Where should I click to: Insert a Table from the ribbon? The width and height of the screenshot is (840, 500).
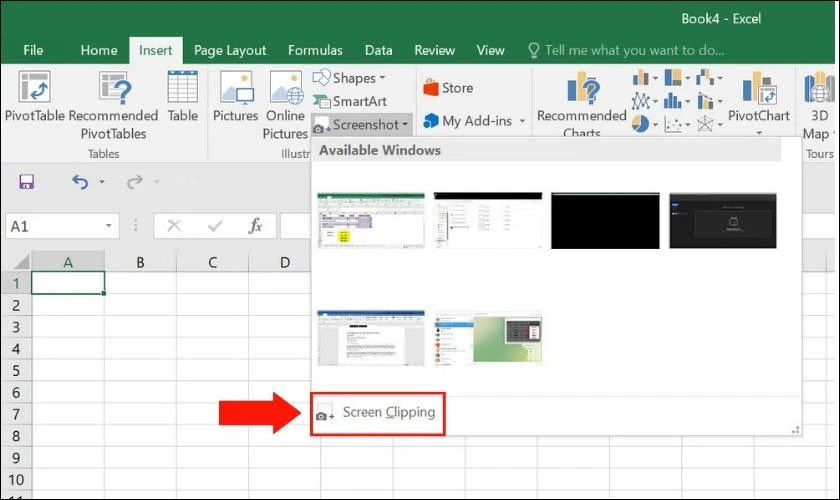pyautogui.click(x=183, y=96)
